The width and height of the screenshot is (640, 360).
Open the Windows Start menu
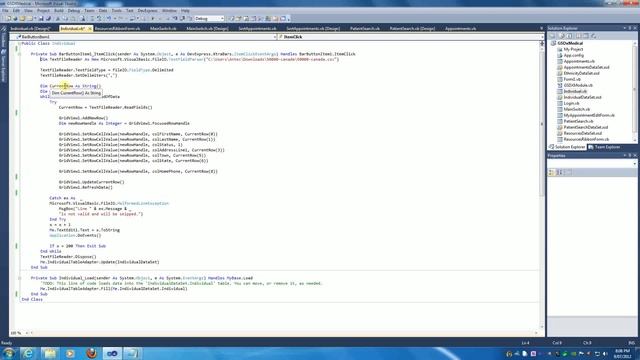pos(9,353)
